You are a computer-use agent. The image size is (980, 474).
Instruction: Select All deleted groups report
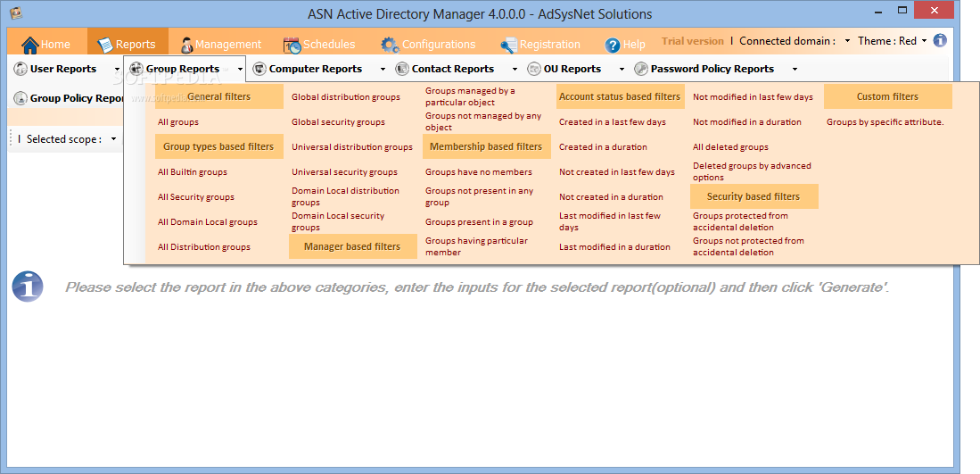click(730, 147)
